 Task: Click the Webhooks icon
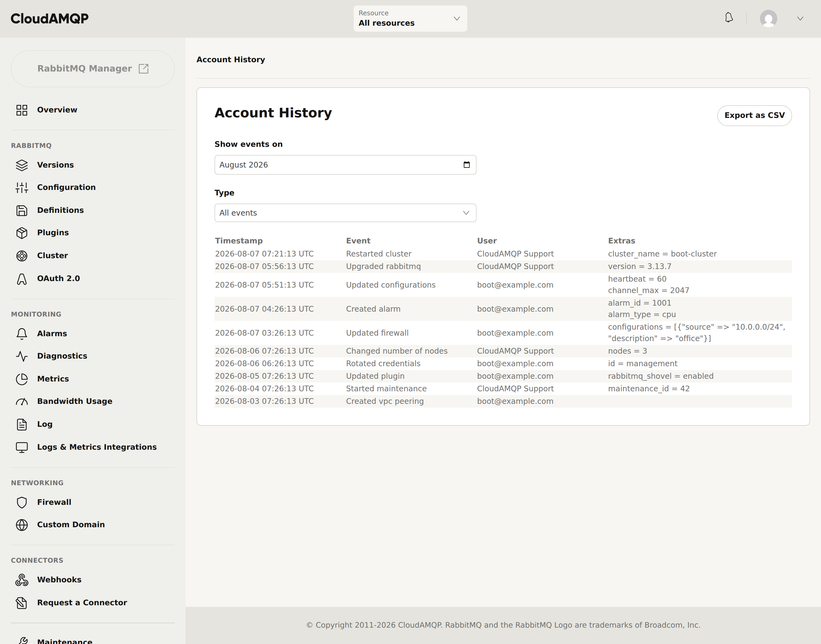[x=22, y=580]
